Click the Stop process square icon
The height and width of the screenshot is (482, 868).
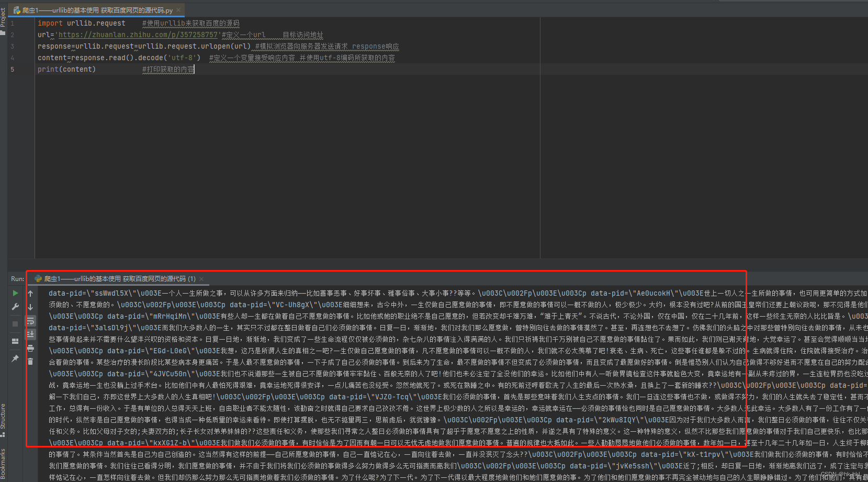[15, 324]
